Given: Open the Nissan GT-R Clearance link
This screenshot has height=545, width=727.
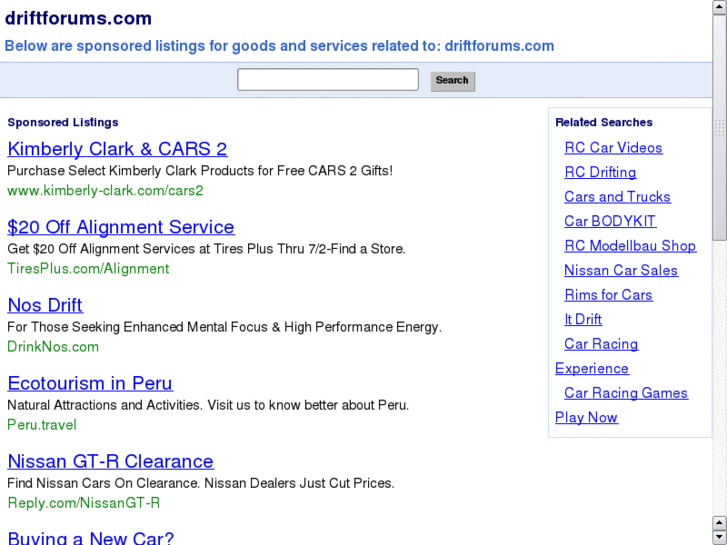Looking at the screenshot, I should tap(110, 462).
